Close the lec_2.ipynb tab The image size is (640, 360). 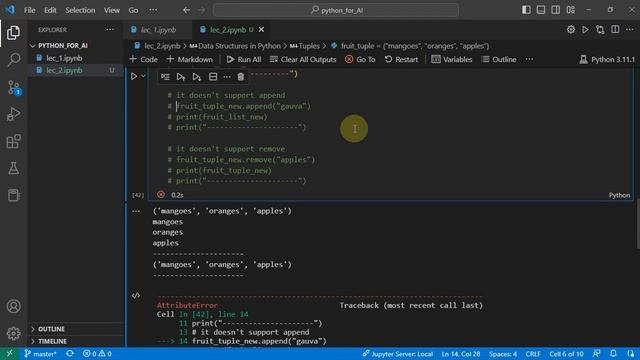click(x=261, y=30)
